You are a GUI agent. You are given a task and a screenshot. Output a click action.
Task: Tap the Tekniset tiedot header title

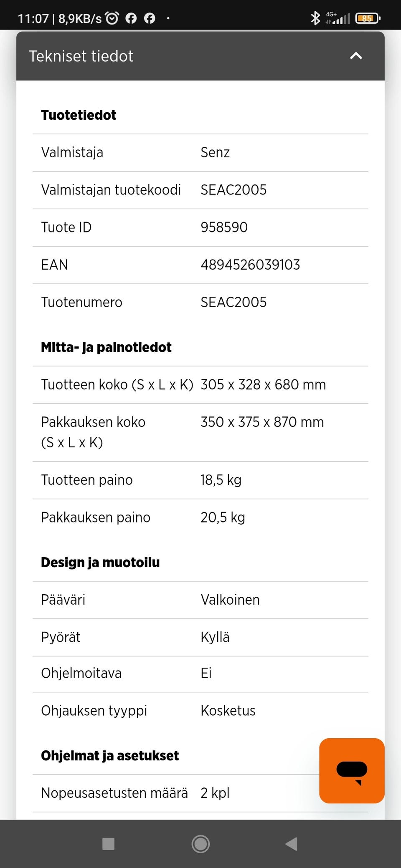click(81, 56)
